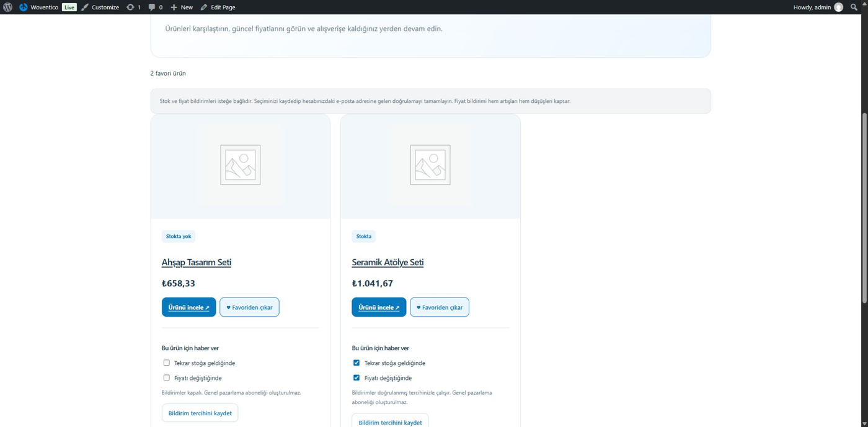Open the Howdy, admin account menu
Image resolution: width=868 pixels, height=427 pixels.
(818, 7)
